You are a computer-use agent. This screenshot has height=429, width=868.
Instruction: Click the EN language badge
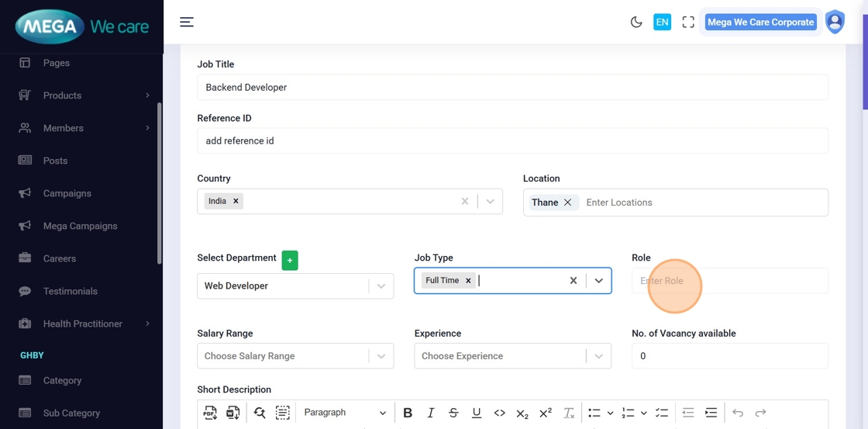pyautogui.click(x=662, y=22)
